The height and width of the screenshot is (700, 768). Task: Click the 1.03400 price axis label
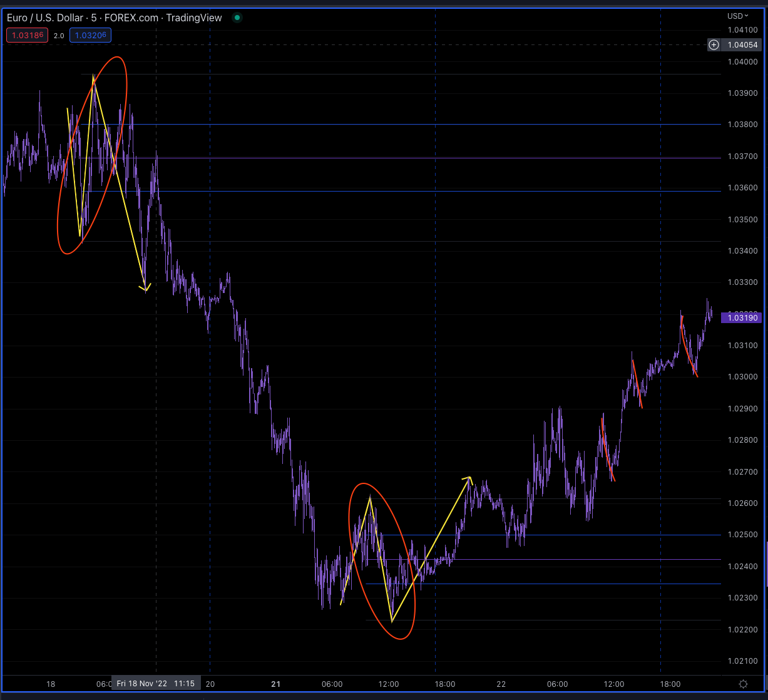click(x=743, y=250)
